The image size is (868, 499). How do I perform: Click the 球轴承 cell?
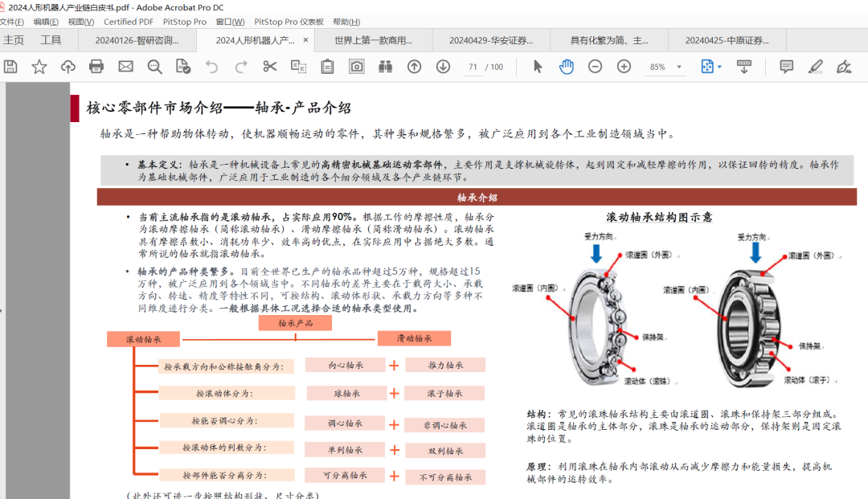coord(347,394)
